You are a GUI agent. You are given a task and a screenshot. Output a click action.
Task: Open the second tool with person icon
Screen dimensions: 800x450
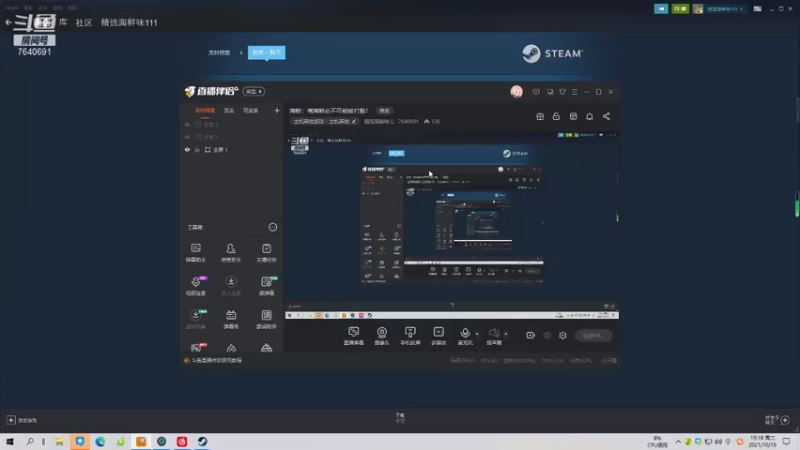click(x=231, y=252)
